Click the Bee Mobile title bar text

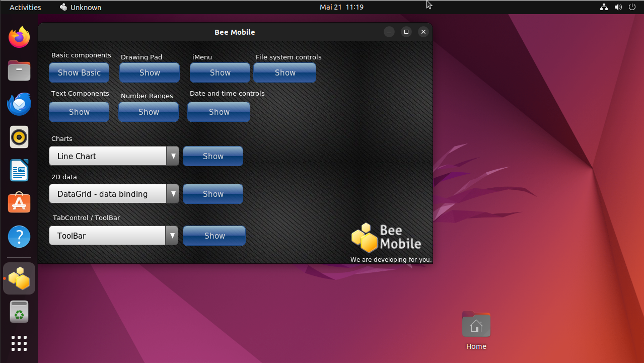235,32
